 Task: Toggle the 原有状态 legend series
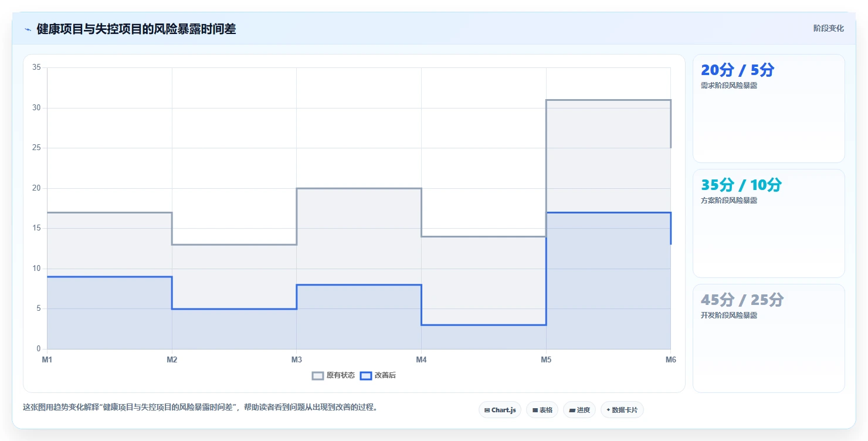click(x=333, y=375)
